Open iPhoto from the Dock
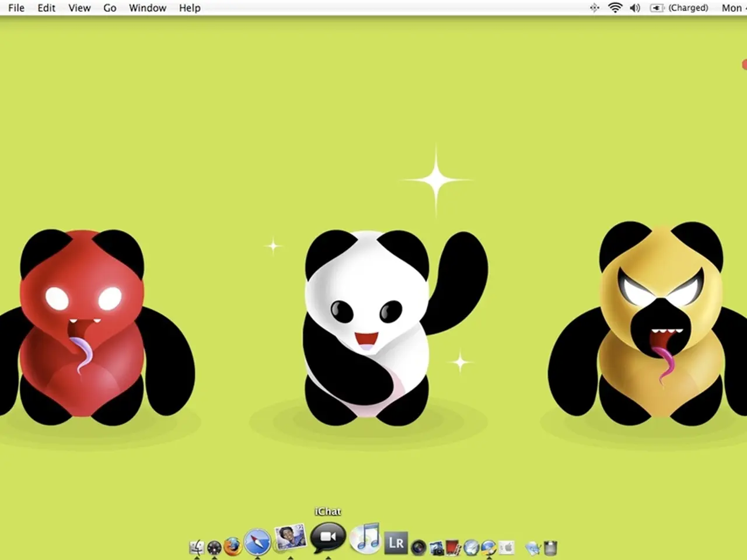Image resolution: width=747 pixels, height=560 pixels. (290, 541)
